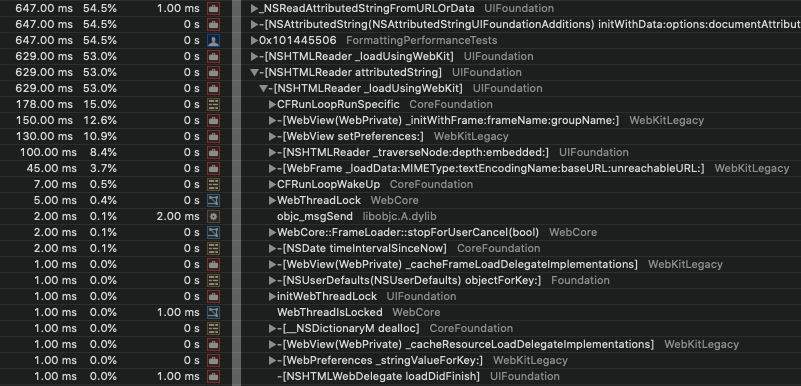Select the CFRunLoopRunSpecific symbol name
This screenshot has height=386, width=801.
(338, 105)
